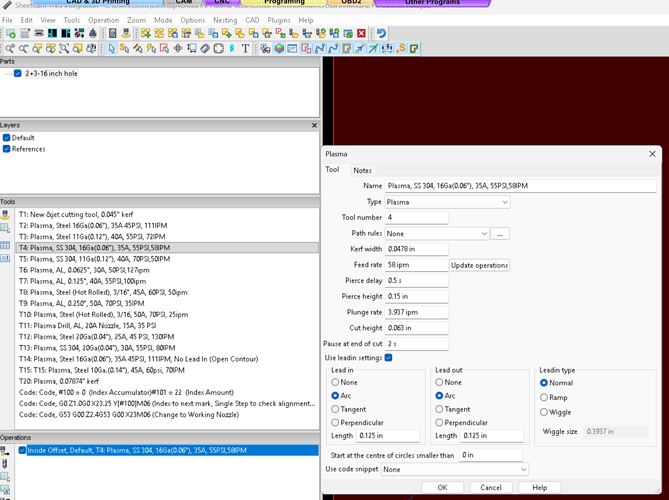Uncheck the Use leadin settings checkbox
The image size is (669, 500).
pos(388,358)
